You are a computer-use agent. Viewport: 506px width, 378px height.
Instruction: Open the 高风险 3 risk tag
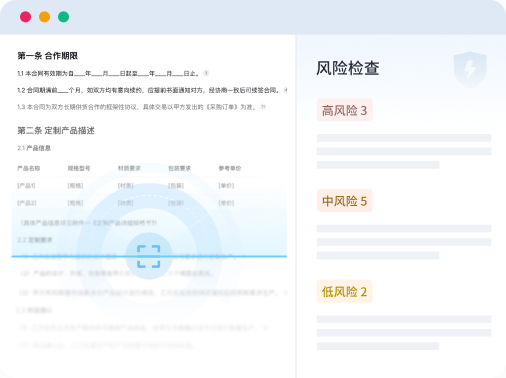click(x=344, y=110)
